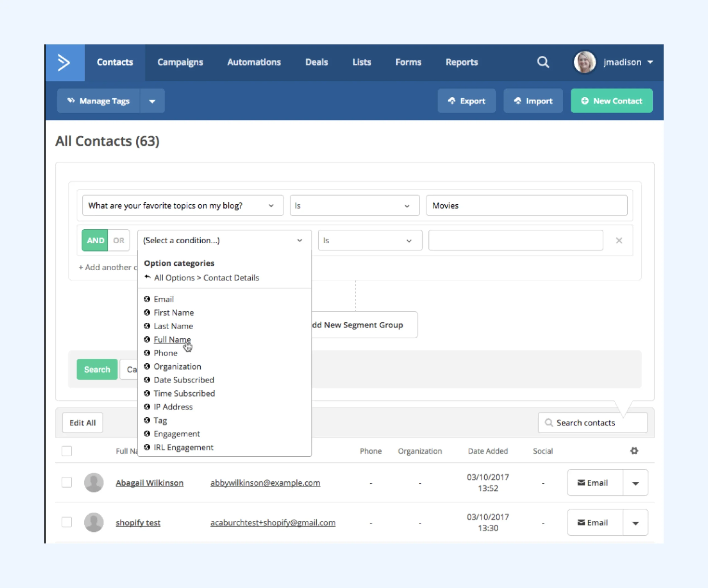
Task: Email shopify test using the Email button
Action: (595, 522)
